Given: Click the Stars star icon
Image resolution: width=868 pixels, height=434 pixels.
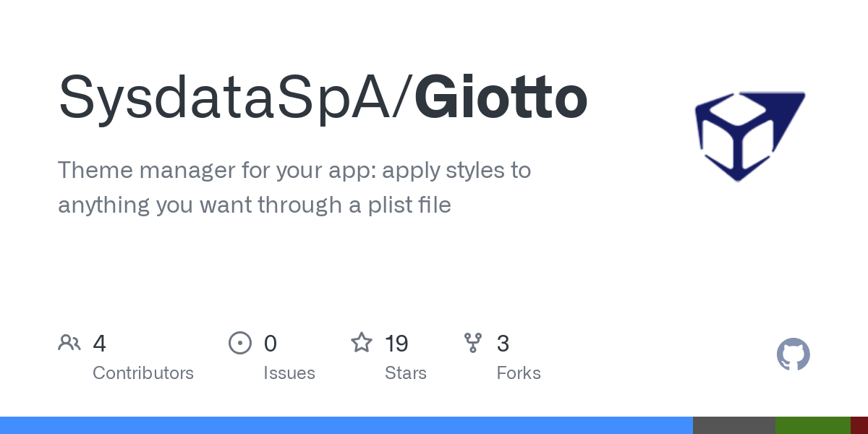Looking at the screenshot, I should 362,343.
